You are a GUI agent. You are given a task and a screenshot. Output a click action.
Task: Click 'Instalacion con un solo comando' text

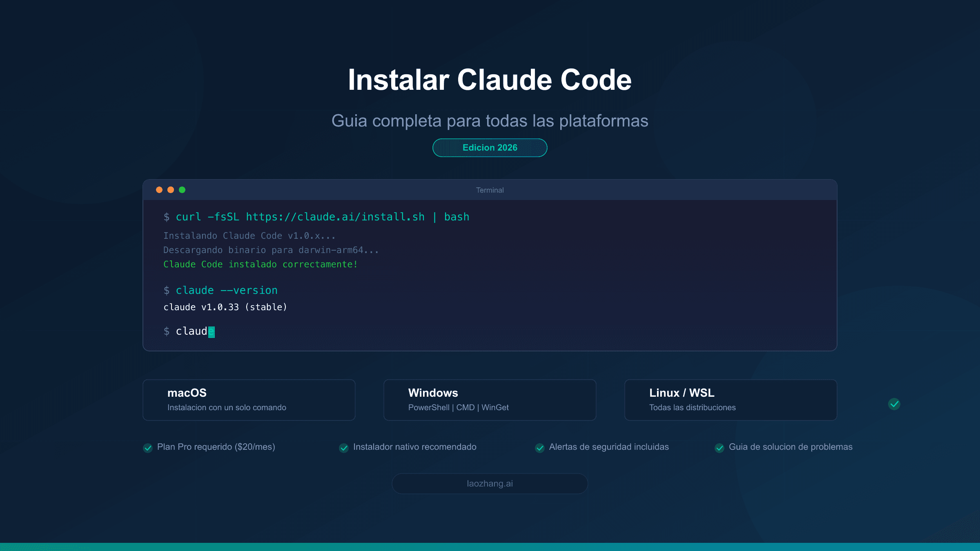pyautogui.click(x=227, y=407)
